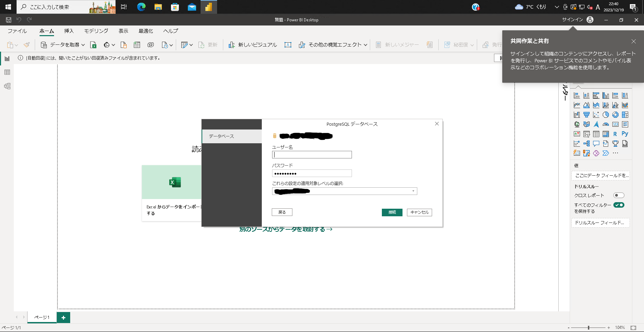The image size is (644, 332).
Task: Open the 表示 ribbon tab
Action: pyautogui.click(x=124, y=31)
